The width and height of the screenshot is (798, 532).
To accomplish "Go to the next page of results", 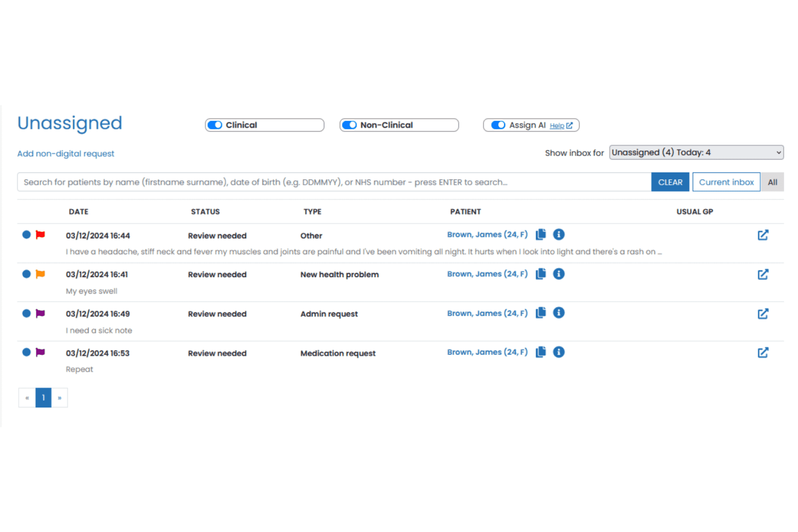I will [x=60, y=397].
